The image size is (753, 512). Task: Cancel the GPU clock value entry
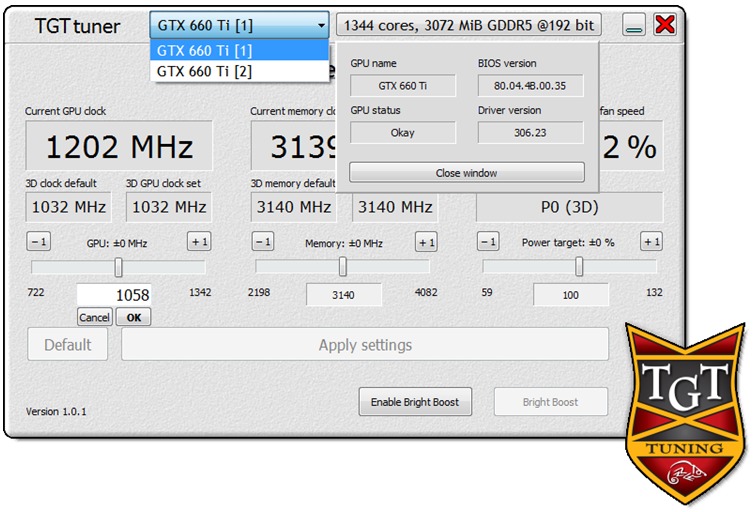point(94,317)
